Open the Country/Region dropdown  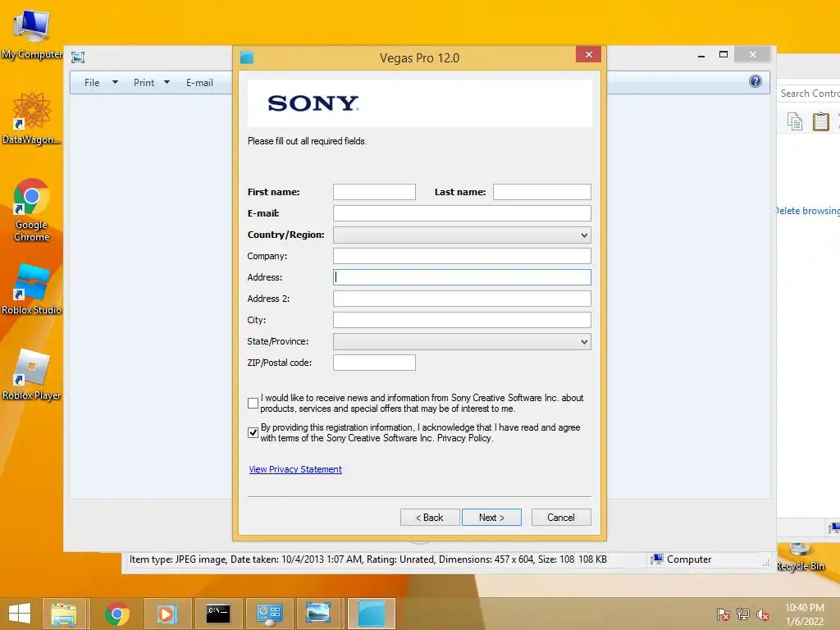[x=462, y=235]
